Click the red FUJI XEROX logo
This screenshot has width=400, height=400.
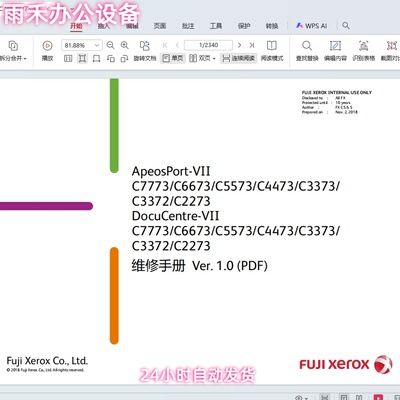tap(346, 364)
